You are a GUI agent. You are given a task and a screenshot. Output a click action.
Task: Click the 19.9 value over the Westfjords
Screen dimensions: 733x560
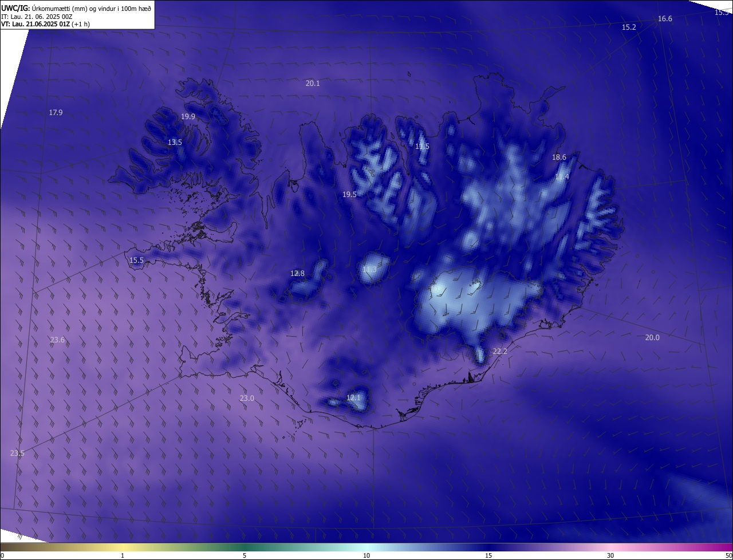point(188,117)
